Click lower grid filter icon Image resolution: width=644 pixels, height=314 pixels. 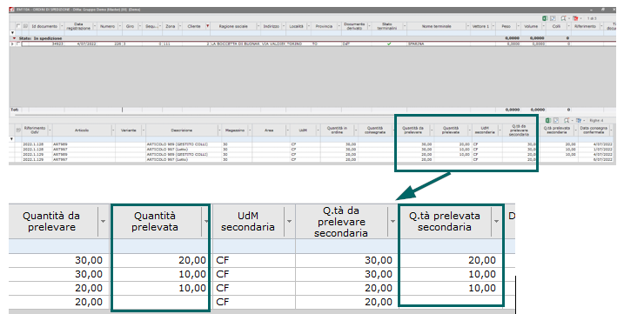tap(579, 120)
